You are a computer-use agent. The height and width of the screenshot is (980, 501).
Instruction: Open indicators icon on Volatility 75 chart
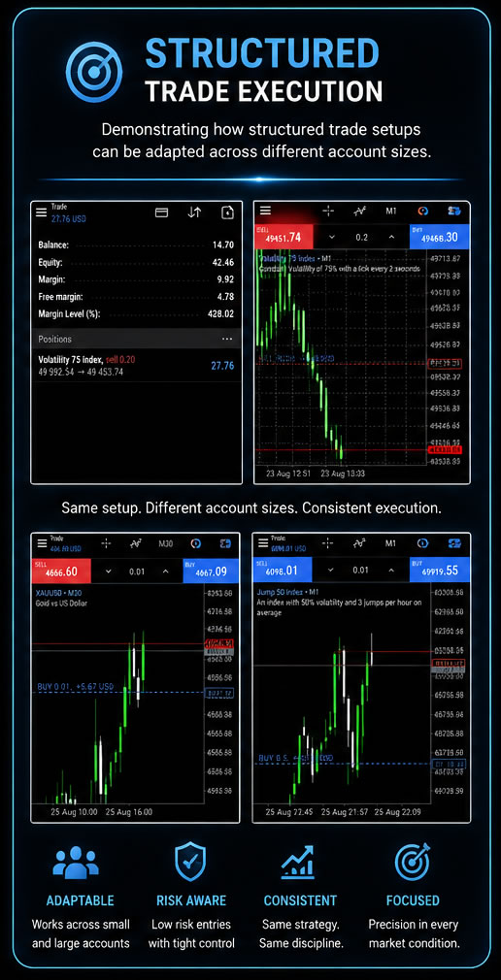click(358, 212)
